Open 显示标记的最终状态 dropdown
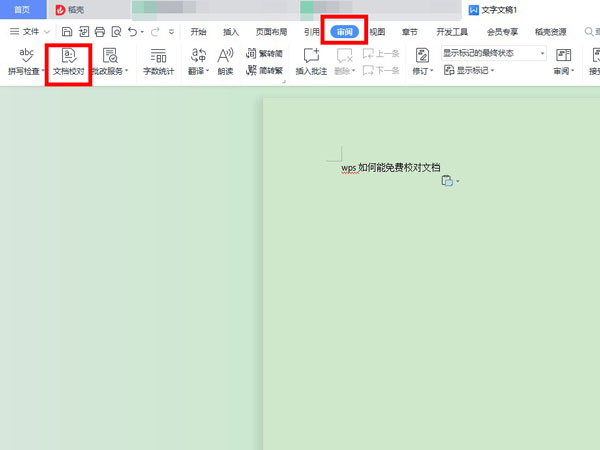Screen dimensions: 600x450 [x=494, y=53]
